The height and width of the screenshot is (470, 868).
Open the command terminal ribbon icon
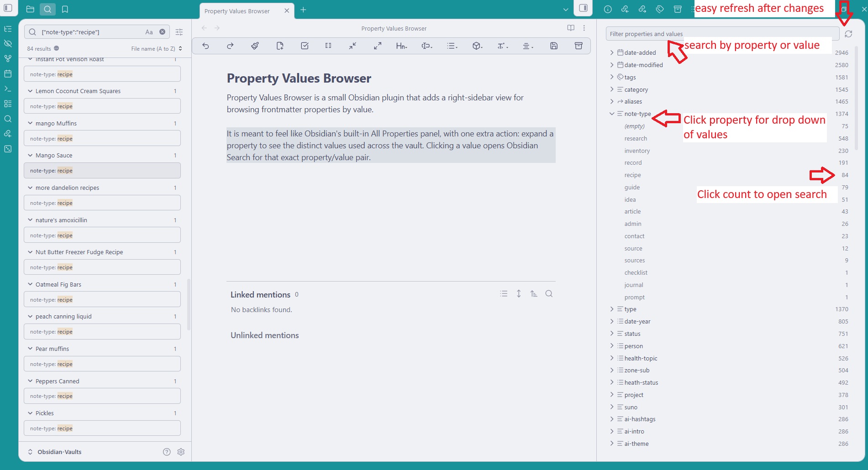[8, 89]
